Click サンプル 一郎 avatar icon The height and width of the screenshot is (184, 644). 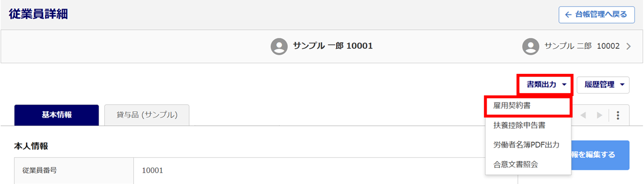279,46
